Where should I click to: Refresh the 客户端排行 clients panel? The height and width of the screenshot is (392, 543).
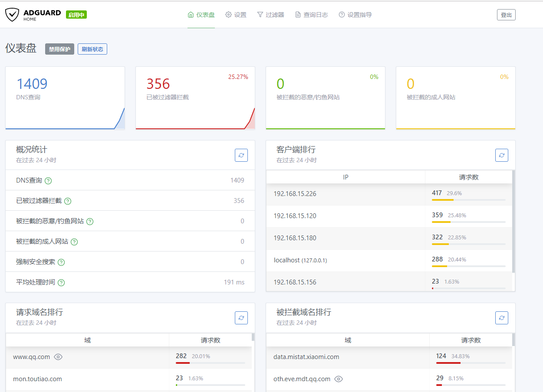(502, 155)
